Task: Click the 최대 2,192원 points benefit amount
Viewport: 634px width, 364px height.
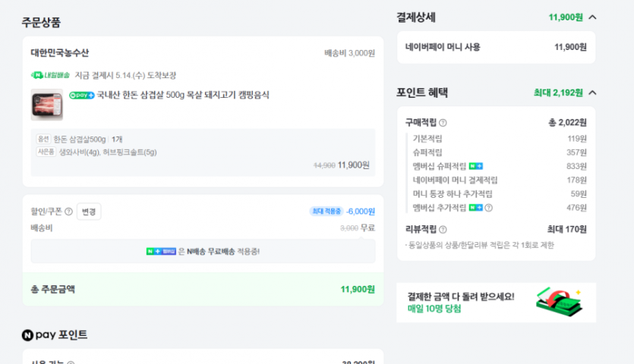Action: pyautogui.click(x=558, y=93)
